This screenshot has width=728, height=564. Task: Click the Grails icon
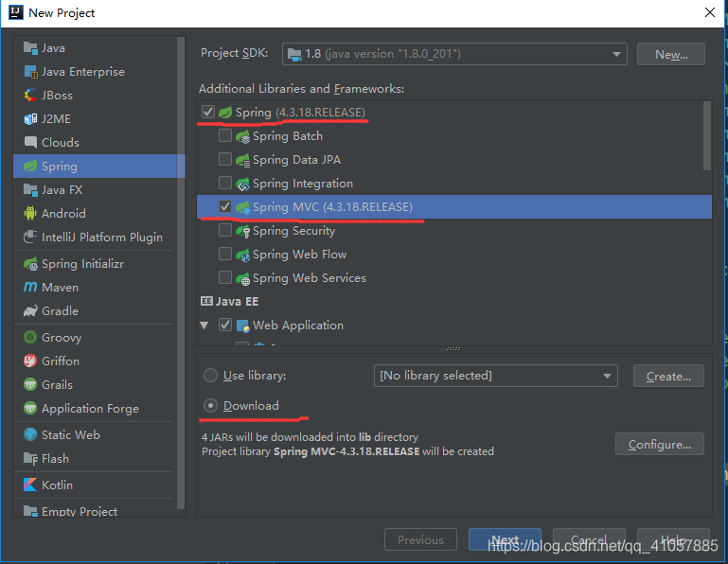[x=30, y=384]
